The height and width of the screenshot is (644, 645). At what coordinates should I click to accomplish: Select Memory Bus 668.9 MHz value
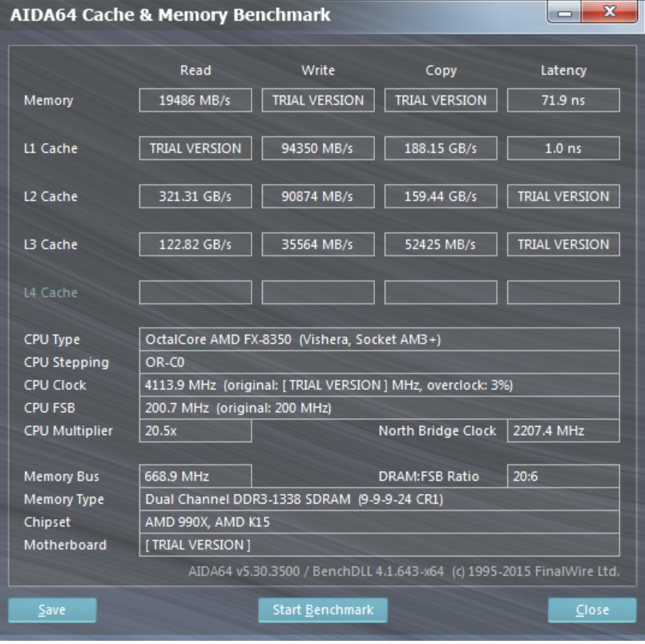196,477
